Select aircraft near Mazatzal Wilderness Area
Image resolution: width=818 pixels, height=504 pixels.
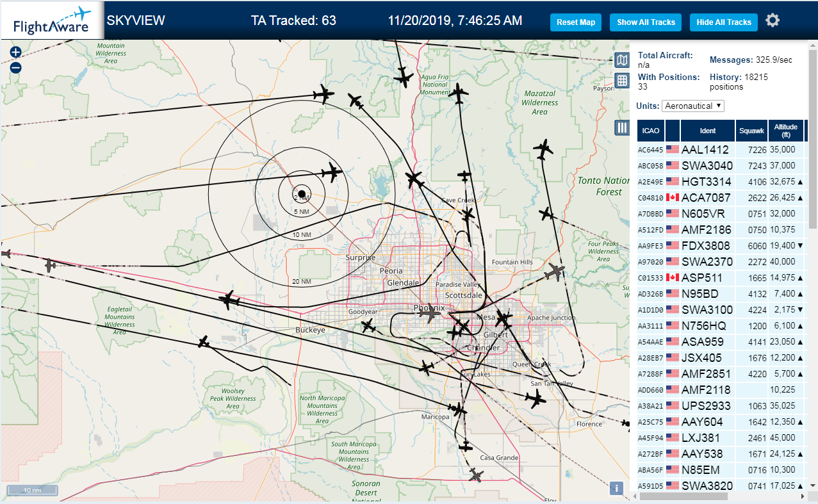click(543, 149)
